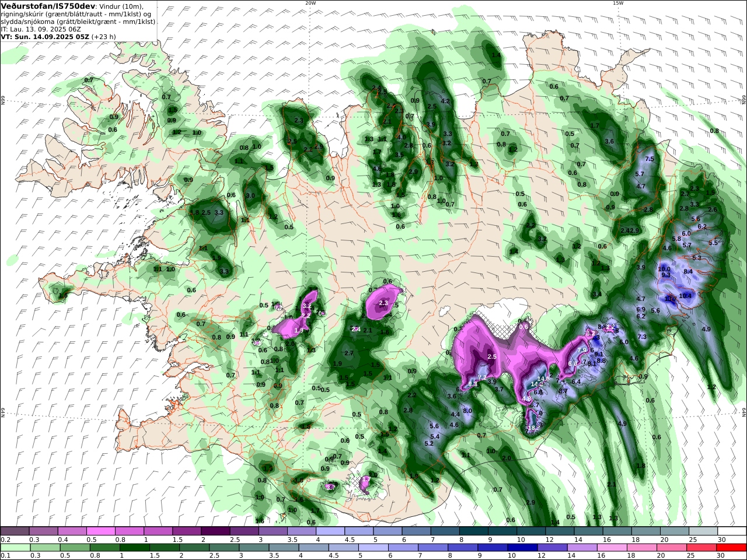This screenshot has height=560, width=747.
Task: Click the '15W' longitude label at top
Action: (x=618, y=3)
